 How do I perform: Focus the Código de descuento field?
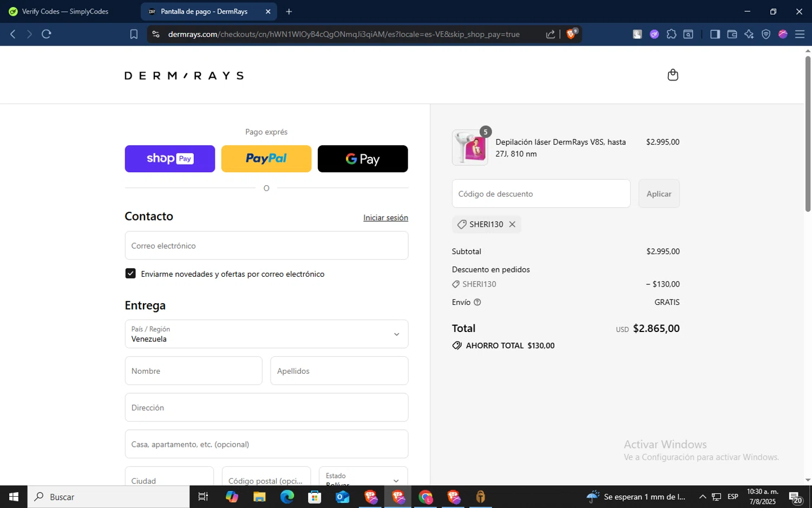point(541,194)
